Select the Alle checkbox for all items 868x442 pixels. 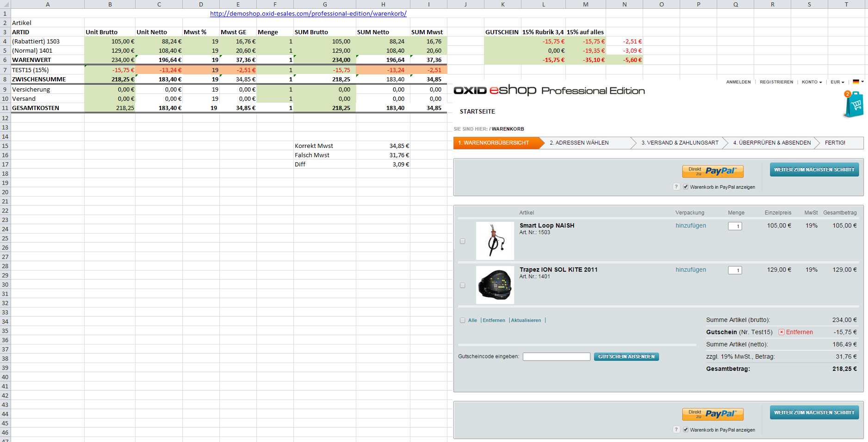[463, 320]
